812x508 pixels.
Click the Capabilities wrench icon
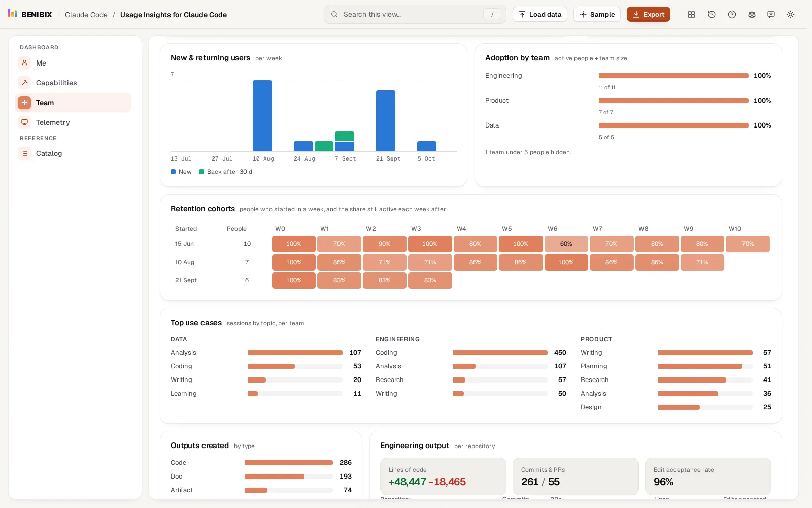[24, 83]
